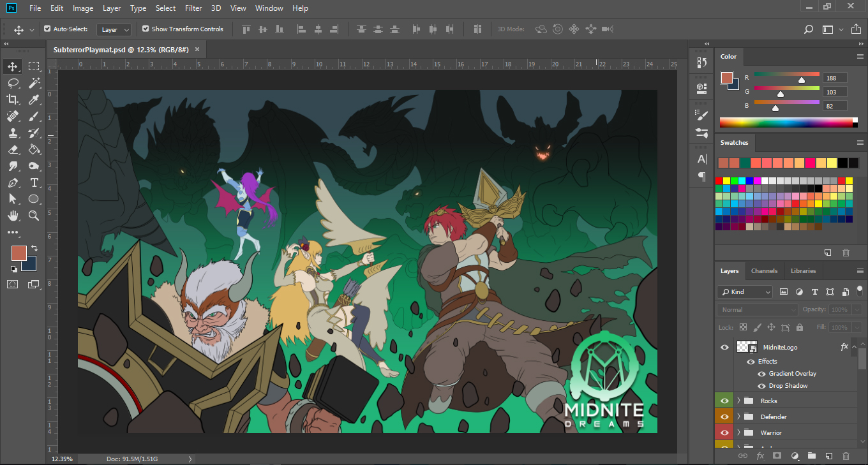Select the Clone Stamp tool
The image size is (868, 465).
tap(13, 133)
